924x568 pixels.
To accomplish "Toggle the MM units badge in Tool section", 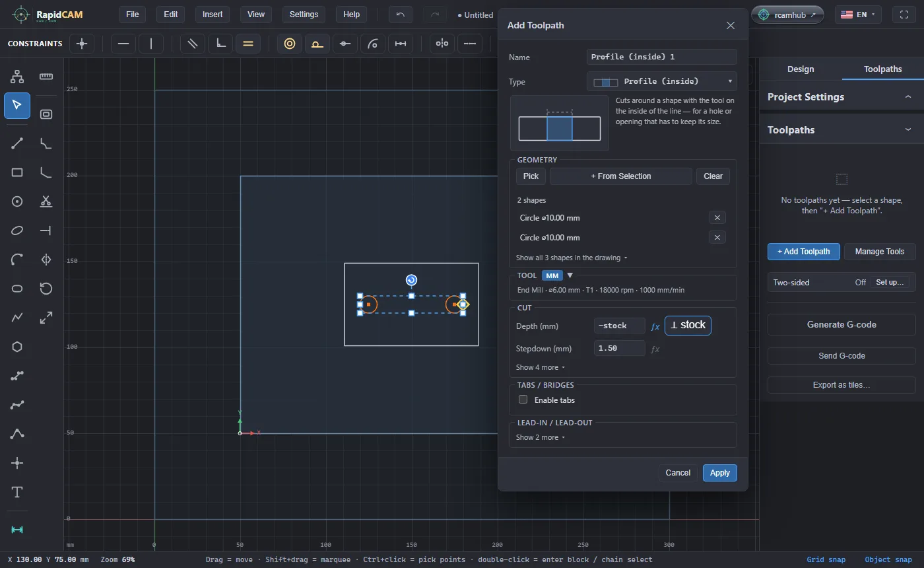I will click(x=552, y=275).
